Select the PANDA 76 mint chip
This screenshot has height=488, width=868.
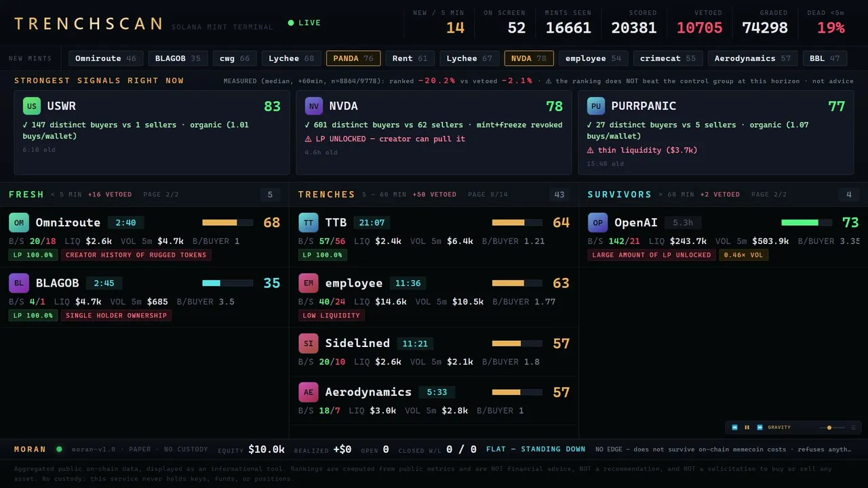point(353,58)
